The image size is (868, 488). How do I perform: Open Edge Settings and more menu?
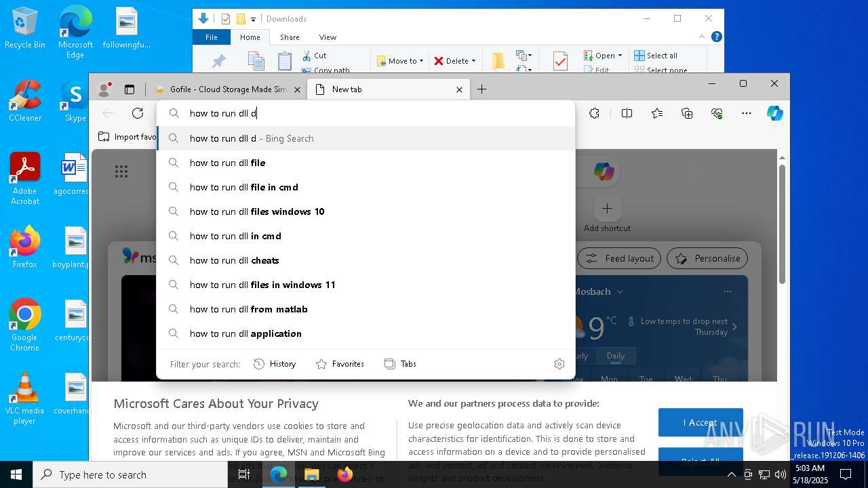tap(747, 113)
